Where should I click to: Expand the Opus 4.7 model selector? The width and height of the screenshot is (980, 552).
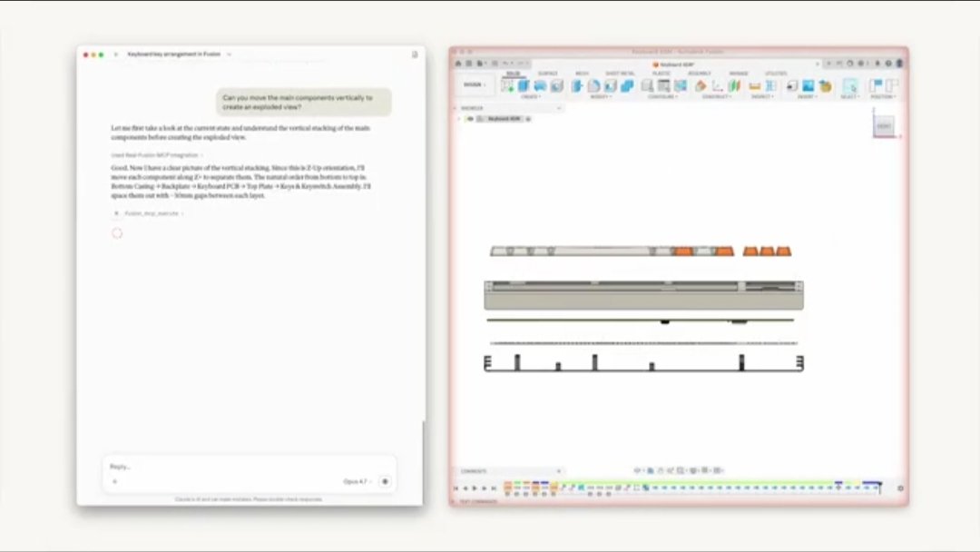357,481
